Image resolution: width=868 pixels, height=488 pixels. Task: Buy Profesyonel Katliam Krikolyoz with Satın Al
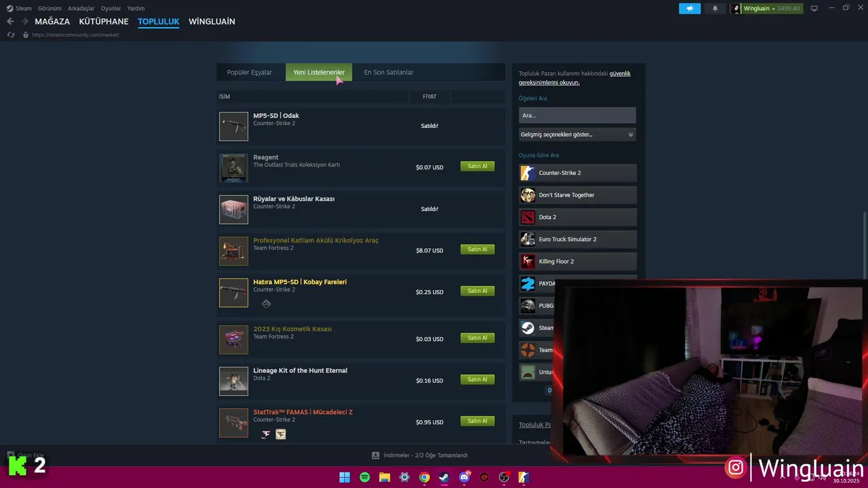click(477, 249)
